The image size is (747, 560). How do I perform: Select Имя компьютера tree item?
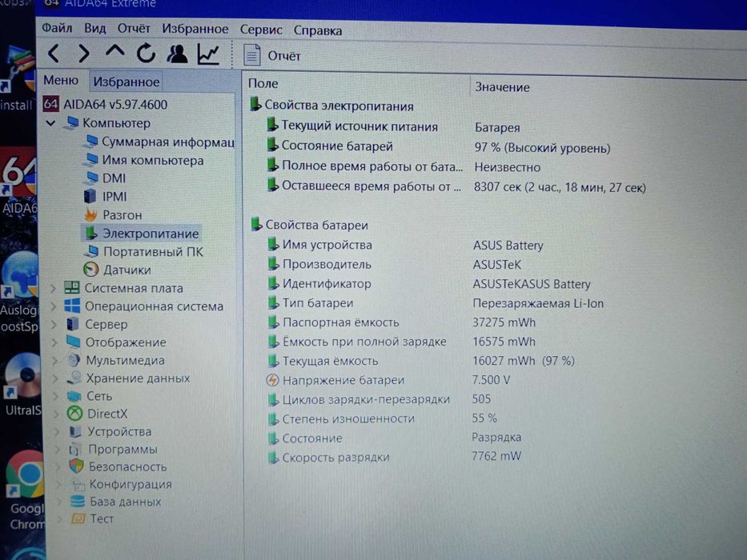click(144, 161)
